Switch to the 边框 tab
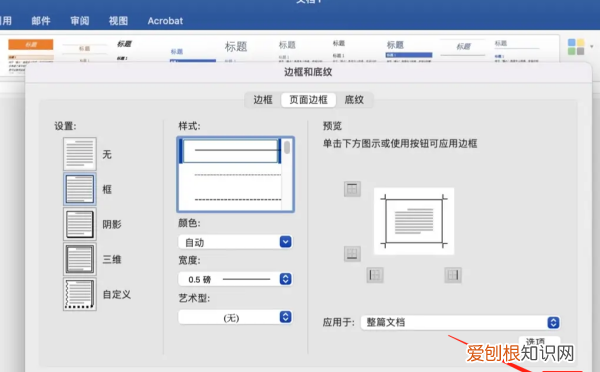Image resolution: width=600 pixels, height=372 pixels. (263, 100)
